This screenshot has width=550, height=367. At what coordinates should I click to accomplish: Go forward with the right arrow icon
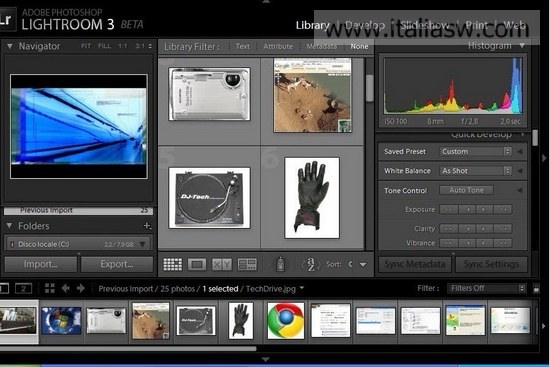81,288
